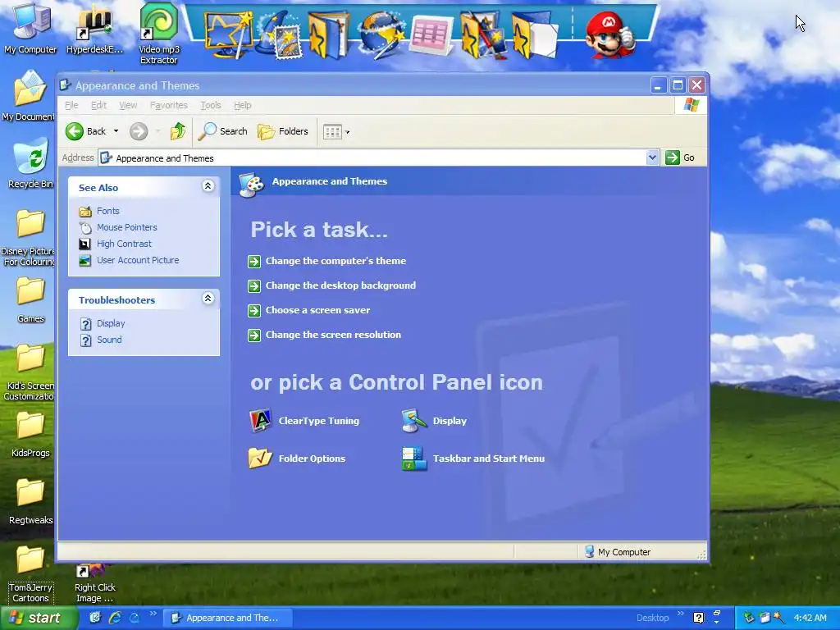
Task: Select Appearance and Themes taskbar button
Action: 227,618
